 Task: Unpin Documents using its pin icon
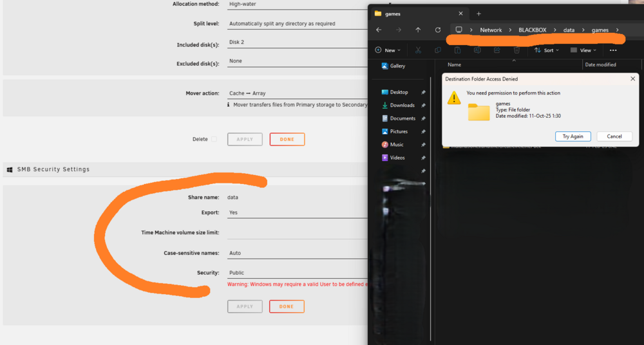pos(423,118)
